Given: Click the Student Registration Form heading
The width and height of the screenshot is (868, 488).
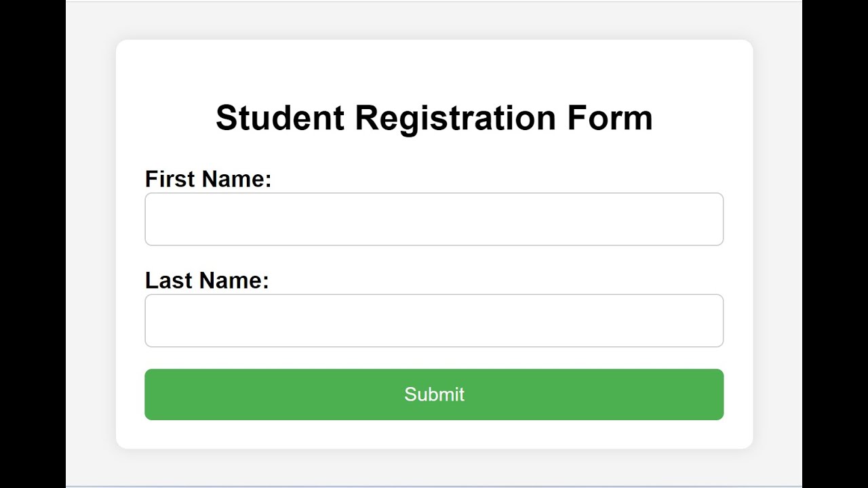Looking at the screenshot, I should [x=434, y=117].
